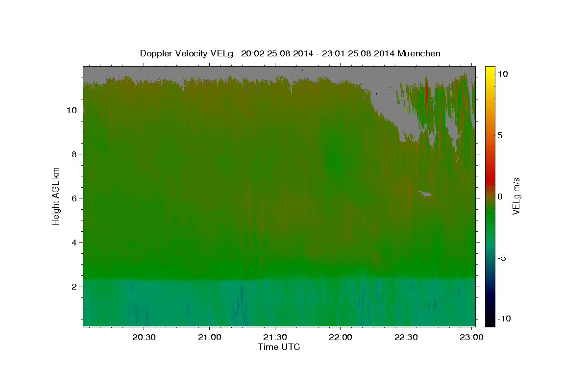The width and height of the screenshot is (588, 392).
Task: Click the 21:00 time tick label
Action: click(x=209, y=338)
